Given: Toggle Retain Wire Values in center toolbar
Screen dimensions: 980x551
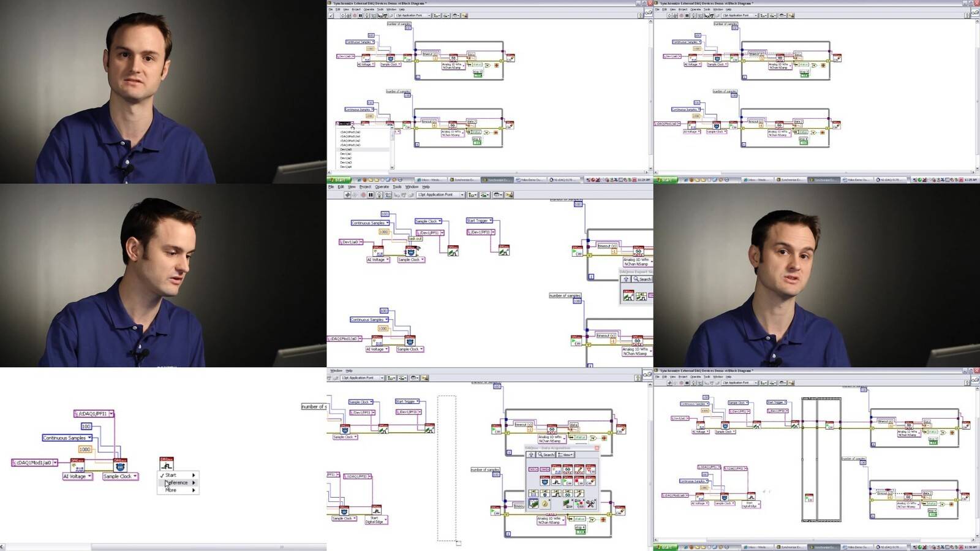Looking at the screenshot, I should [x=388, y=195].
